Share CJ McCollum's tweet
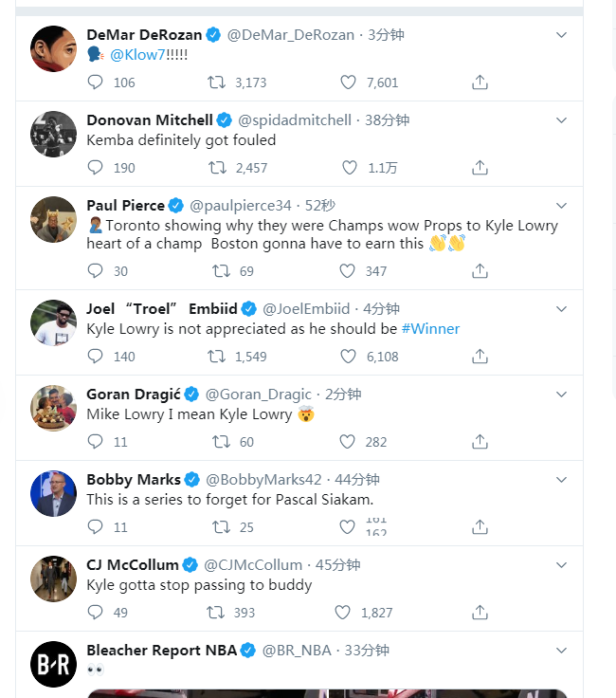The image size is (616, 698). pyautogui.click(x=480, y=613)
